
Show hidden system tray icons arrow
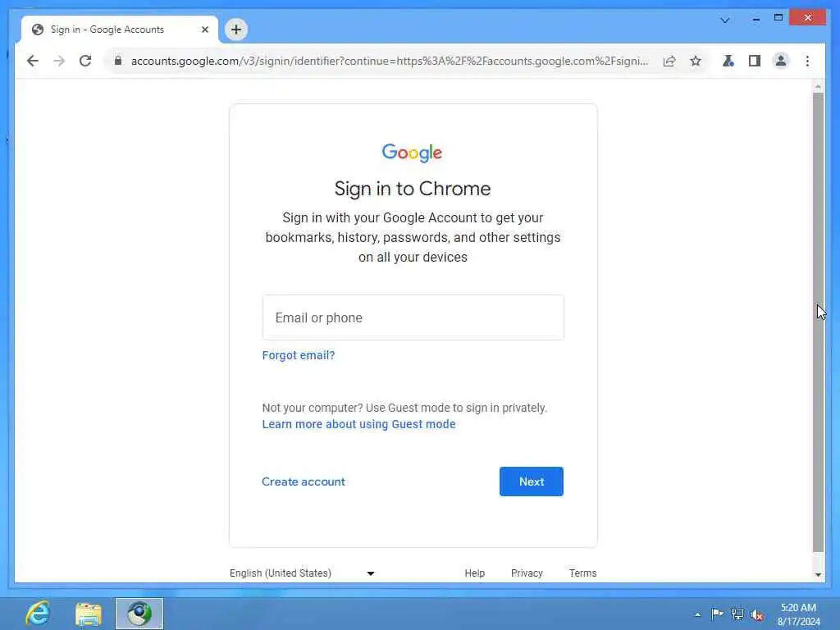pos(697,614)
